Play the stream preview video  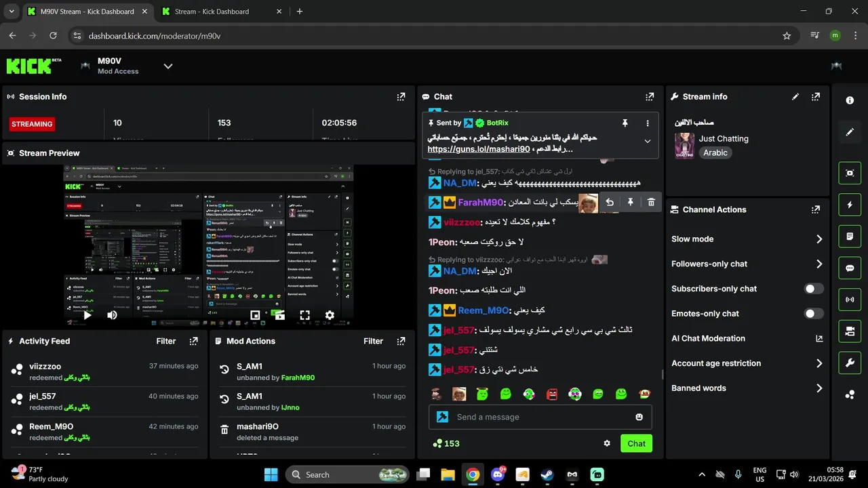[x=87, y=315]
